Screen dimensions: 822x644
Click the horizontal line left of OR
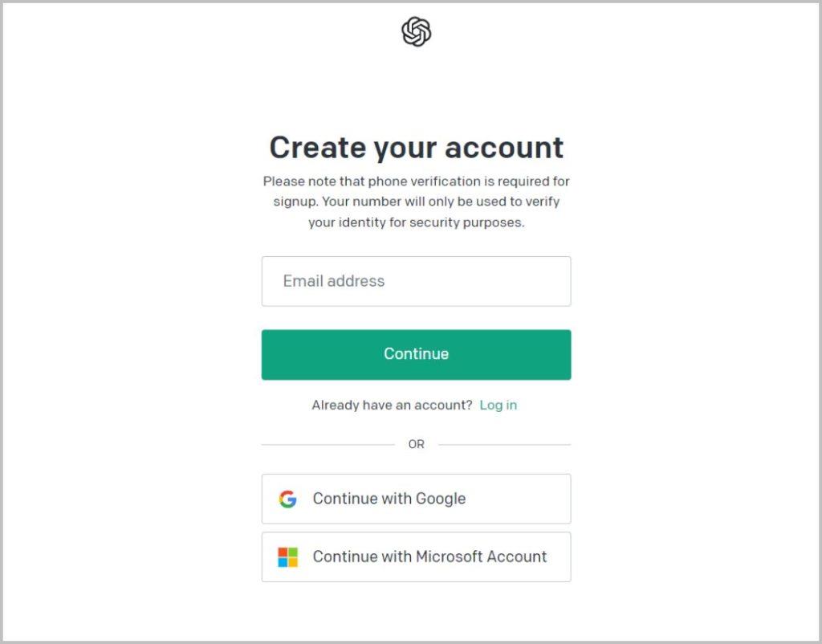click(328, 445)
